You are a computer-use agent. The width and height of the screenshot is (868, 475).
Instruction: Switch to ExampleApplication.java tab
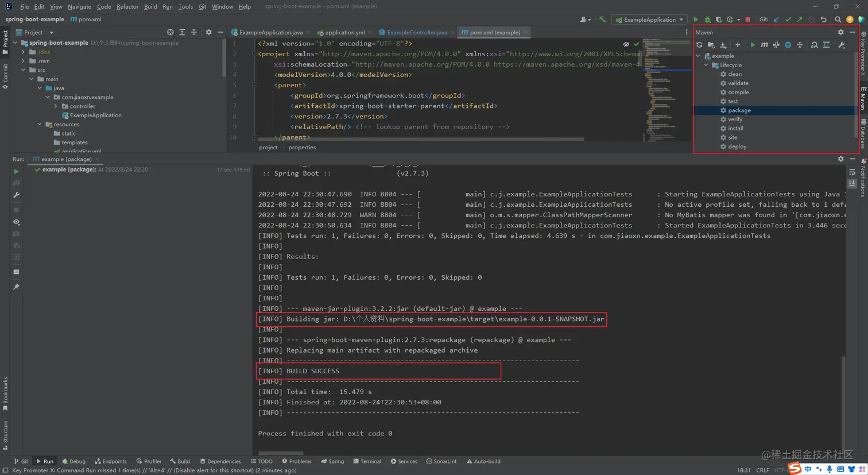pos(270,32)
